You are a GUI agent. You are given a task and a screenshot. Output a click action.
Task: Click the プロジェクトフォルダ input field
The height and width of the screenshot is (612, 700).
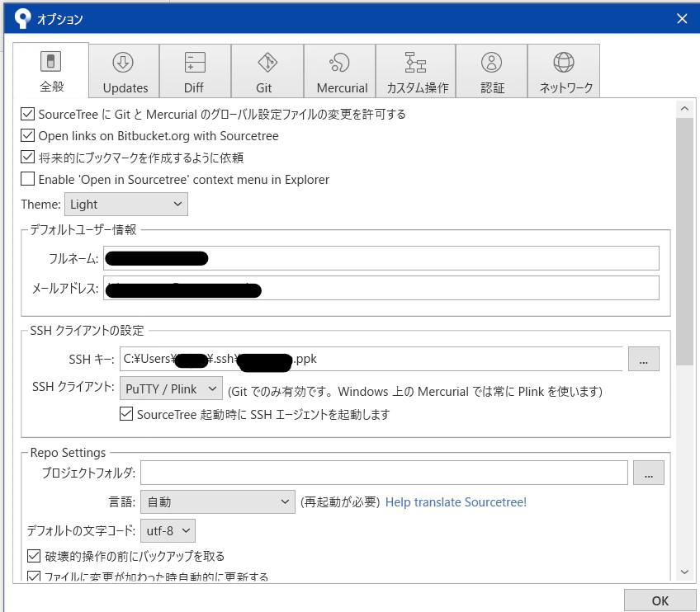[384, 473]
